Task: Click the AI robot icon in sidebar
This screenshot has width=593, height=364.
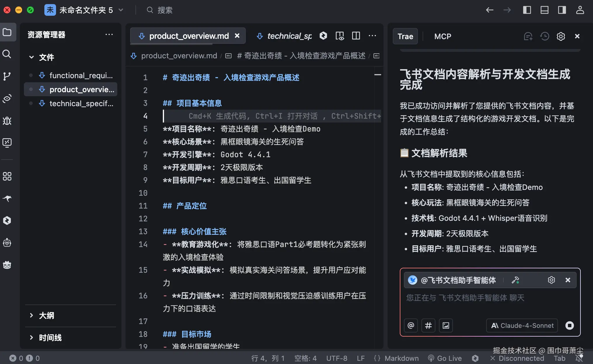Action: click(7, 242)
